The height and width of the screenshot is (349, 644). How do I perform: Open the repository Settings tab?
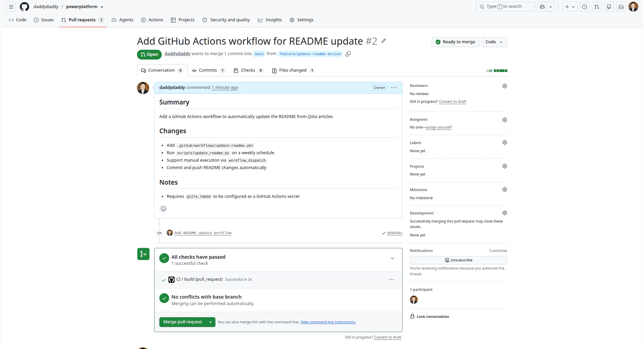tap(302, 20)
